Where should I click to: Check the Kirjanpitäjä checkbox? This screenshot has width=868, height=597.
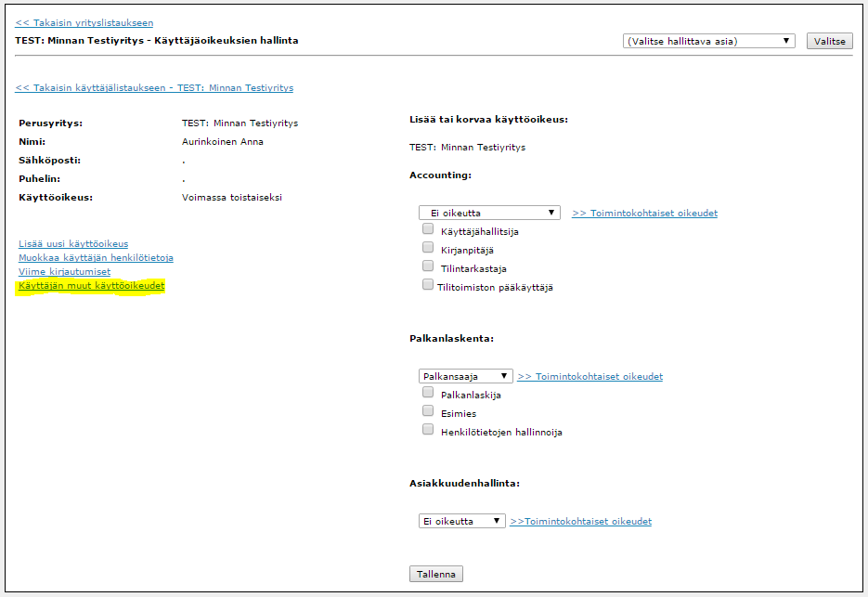428,247
